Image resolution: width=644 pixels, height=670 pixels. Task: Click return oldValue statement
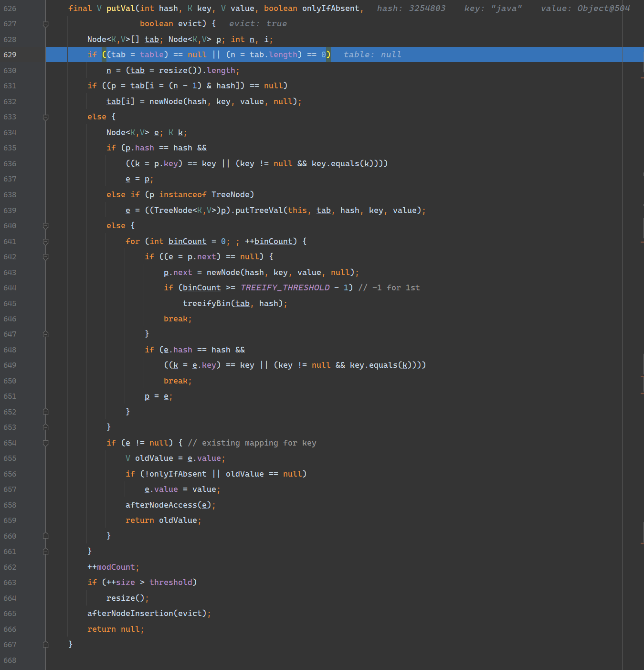coord(163,521)
